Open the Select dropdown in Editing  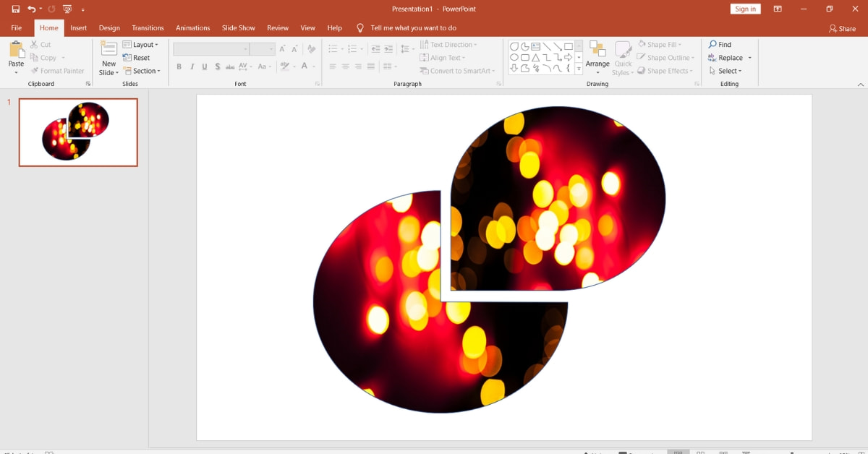coord(724,71)
